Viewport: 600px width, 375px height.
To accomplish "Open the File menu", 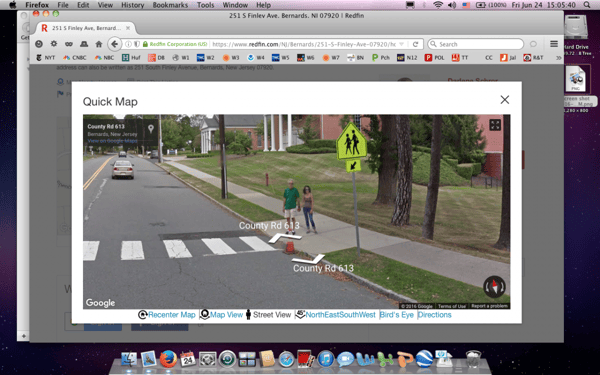I will [x=63, y=5].
